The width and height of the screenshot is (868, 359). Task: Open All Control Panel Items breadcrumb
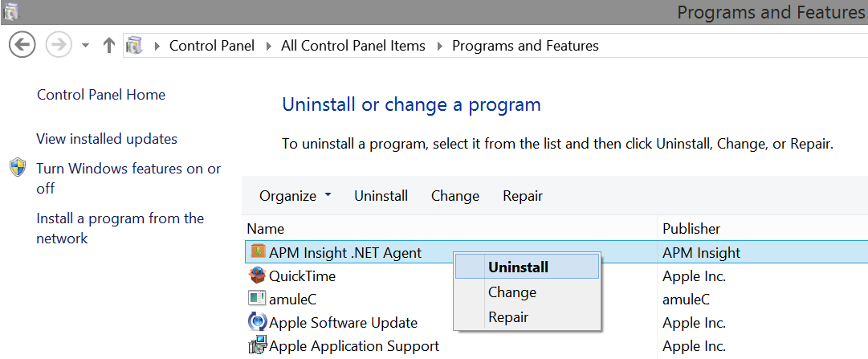[353, 46]
